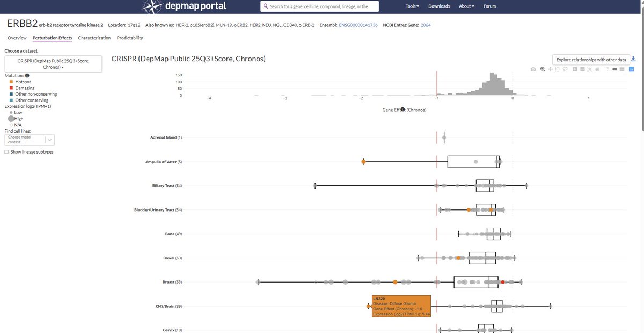The image size is (644, 333).
Task: Click the Other conserving teal swatch
Action: [11, 100]
